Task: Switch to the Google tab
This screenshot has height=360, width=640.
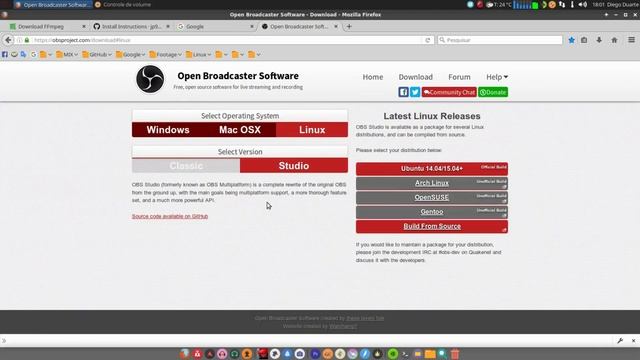Action: point(215,27)
